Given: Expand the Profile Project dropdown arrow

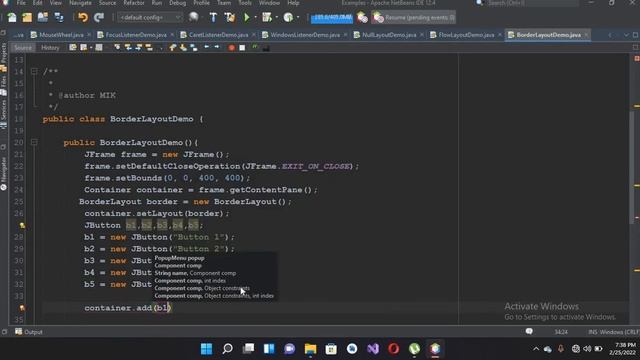Looking at the screenshot, I should click(298, 18).
